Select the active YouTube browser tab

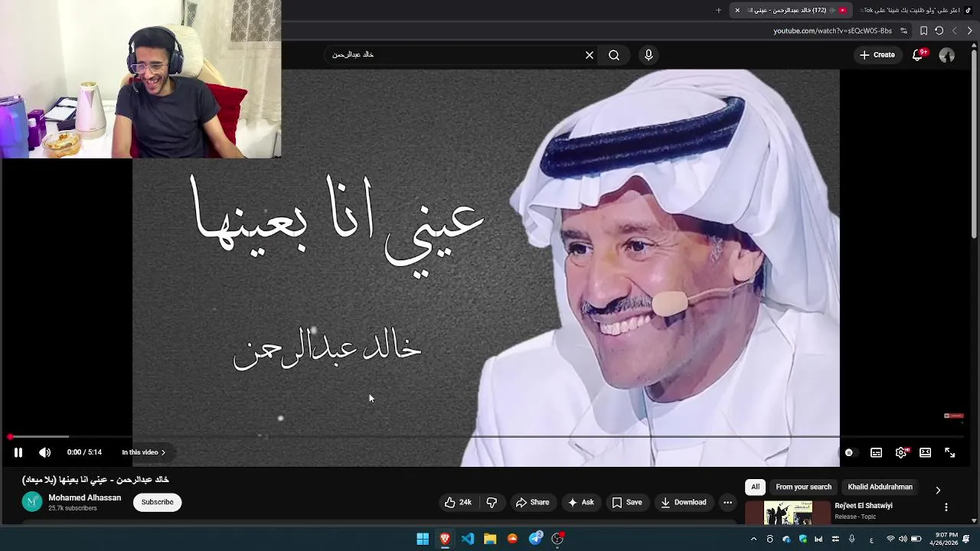pyautogui.click(x=792, y=10)
